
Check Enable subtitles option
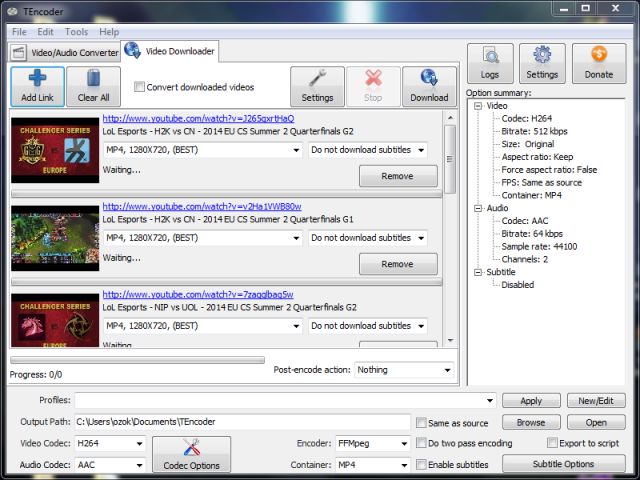(x=421, y=464)
